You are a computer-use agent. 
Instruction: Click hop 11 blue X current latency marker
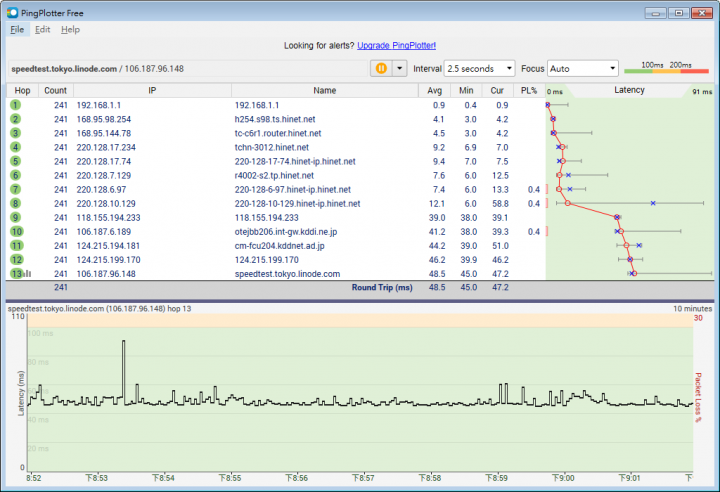coord(639,245)
